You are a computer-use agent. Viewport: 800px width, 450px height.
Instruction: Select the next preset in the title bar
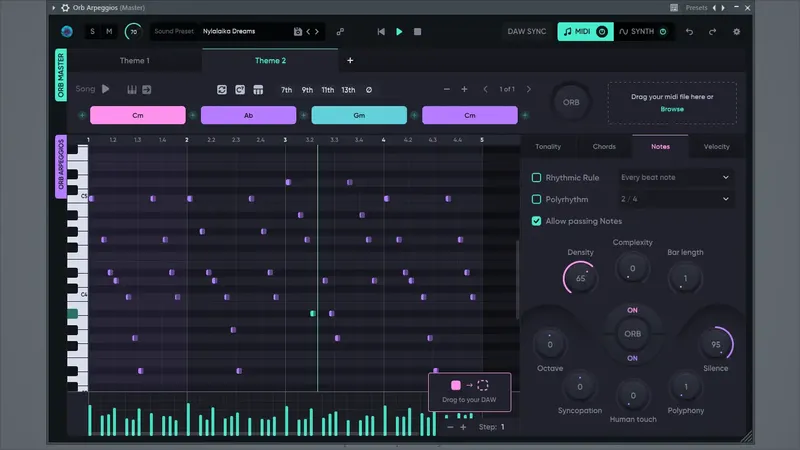(723, 8)
